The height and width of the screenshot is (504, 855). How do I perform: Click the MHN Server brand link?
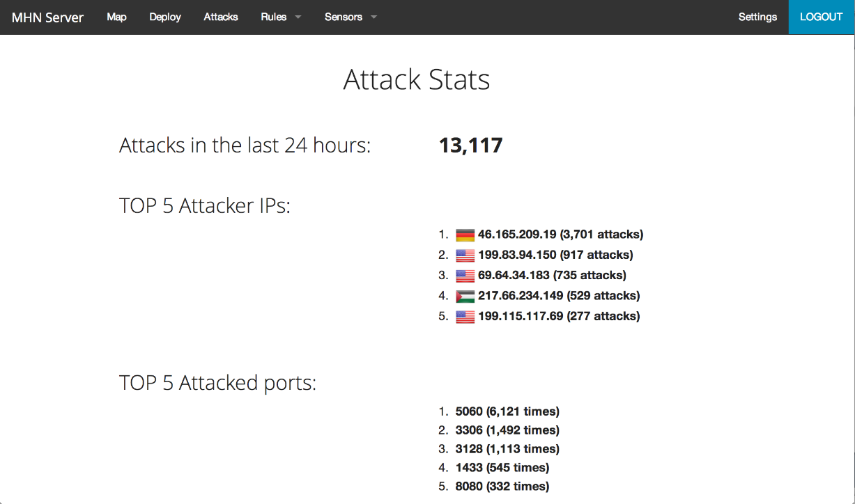click(47, 17)
